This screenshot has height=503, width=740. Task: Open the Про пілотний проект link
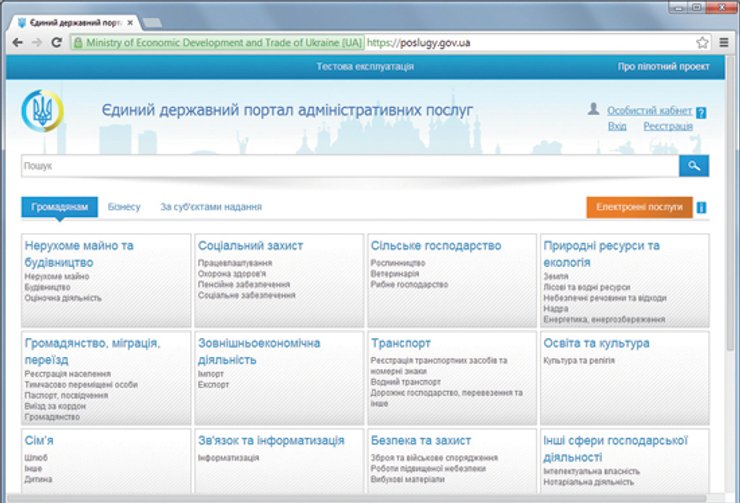pyautogui.click(x=663, y=67)
